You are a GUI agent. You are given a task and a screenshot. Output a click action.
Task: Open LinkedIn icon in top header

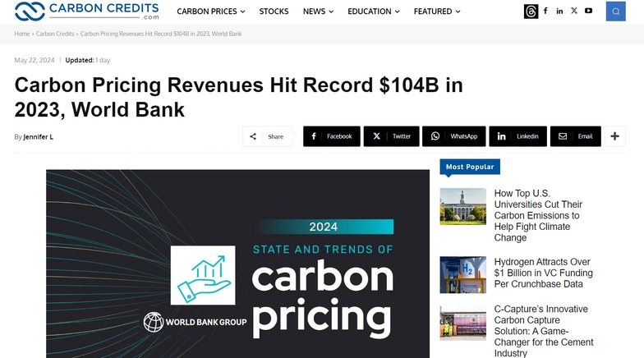tap(559, 11)
